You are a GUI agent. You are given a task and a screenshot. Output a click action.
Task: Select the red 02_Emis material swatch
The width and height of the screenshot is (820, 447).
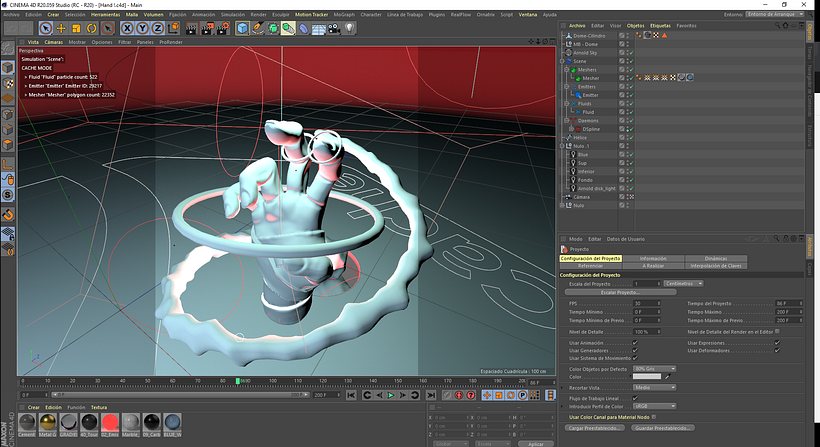(108, 424)
